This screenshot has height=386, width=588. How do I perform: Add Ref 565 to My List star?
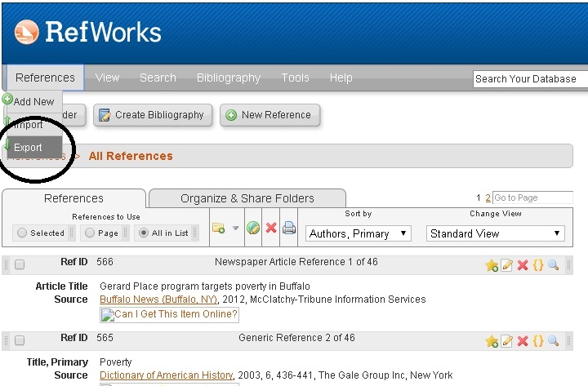tap(492, 341)
